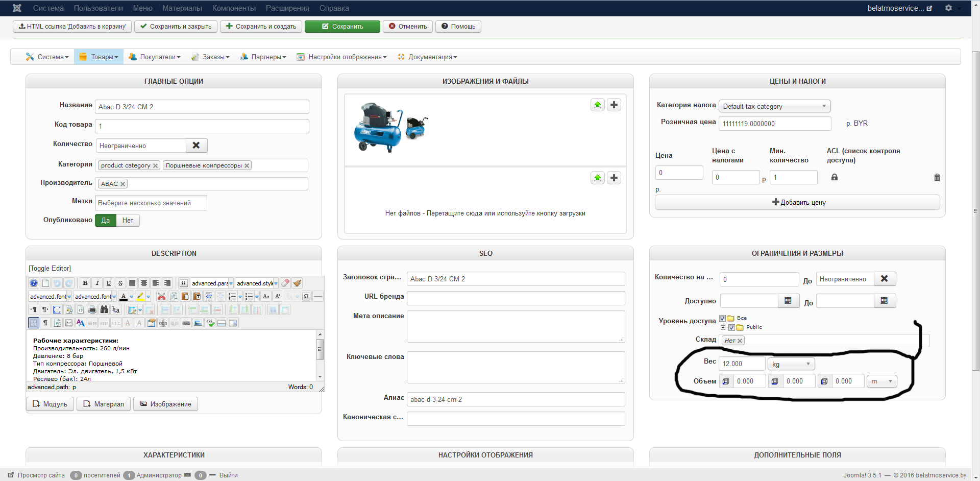Viewport: 980px width, 481px height.
Task: Insert a hyperlink using the chain icon
Action: tap(186, 323)
